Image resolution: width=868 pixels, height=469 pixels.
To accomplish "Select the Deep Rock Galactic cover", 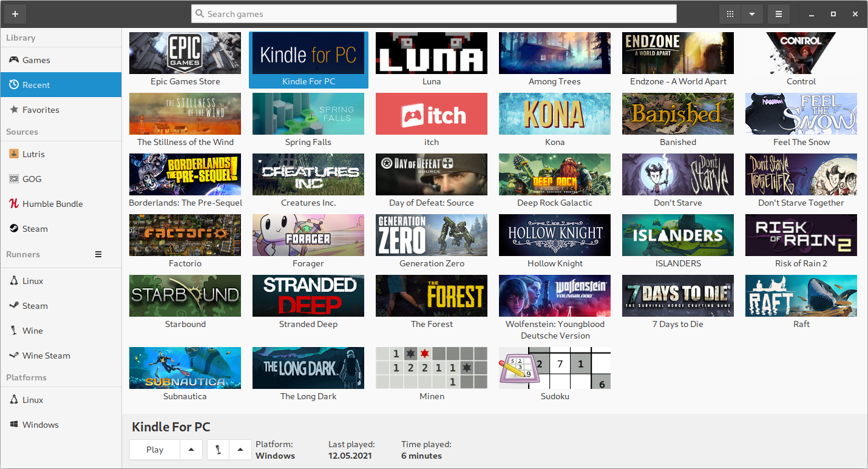I will [555, 174].
